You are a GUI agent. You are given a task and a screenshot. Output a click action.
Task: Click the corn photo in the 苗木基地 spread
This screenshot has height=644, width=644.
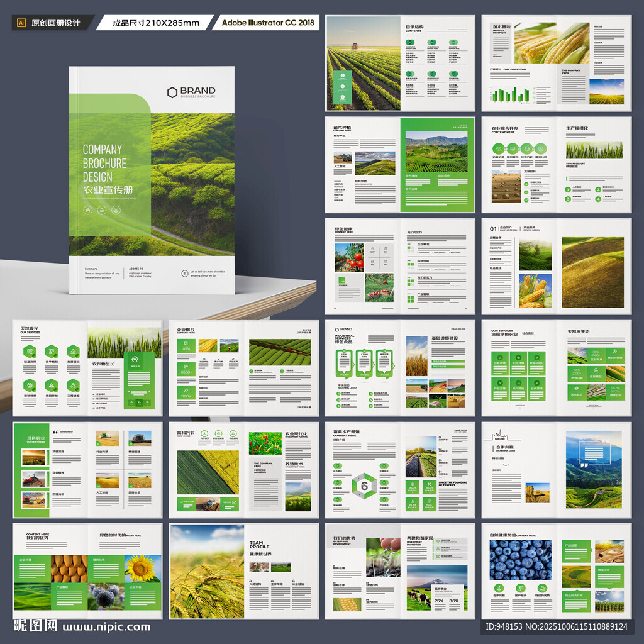pyautogui.click(x=552, y=43)
